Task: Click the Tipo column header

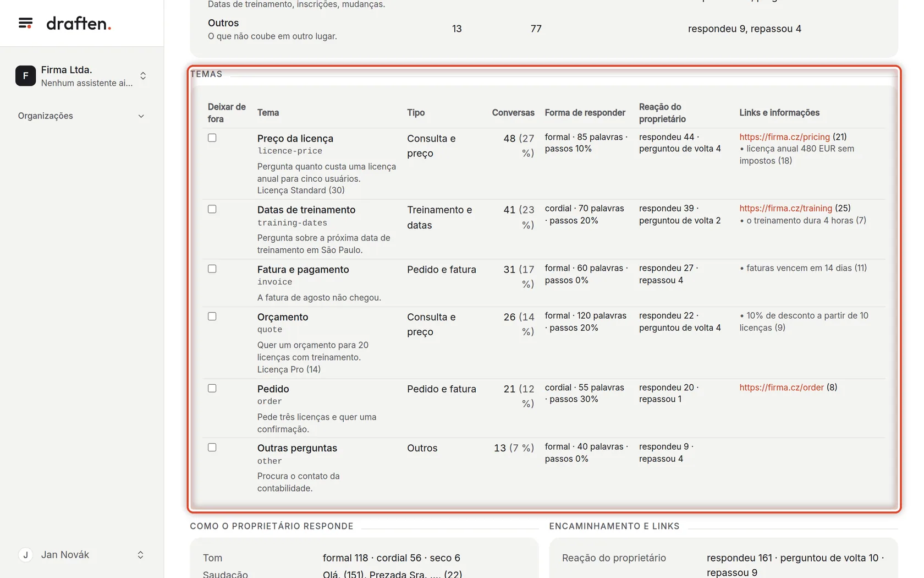Action: point(416,113)
